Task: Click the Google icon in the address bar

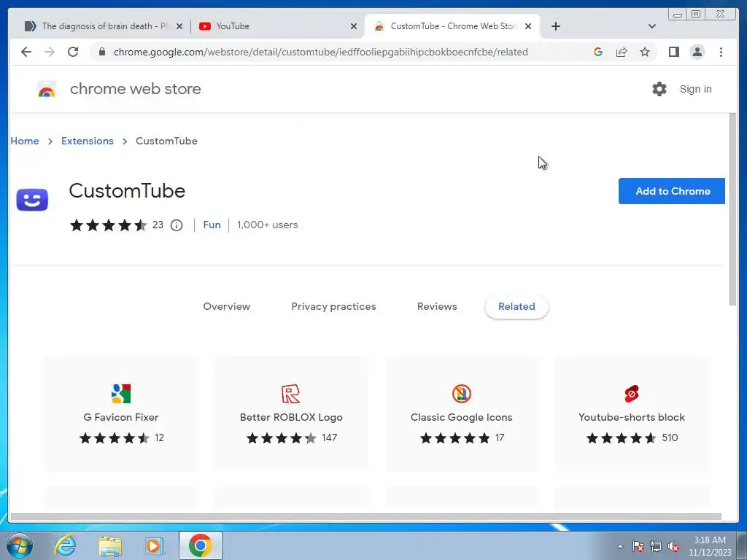Action: [x=598, y=52]
